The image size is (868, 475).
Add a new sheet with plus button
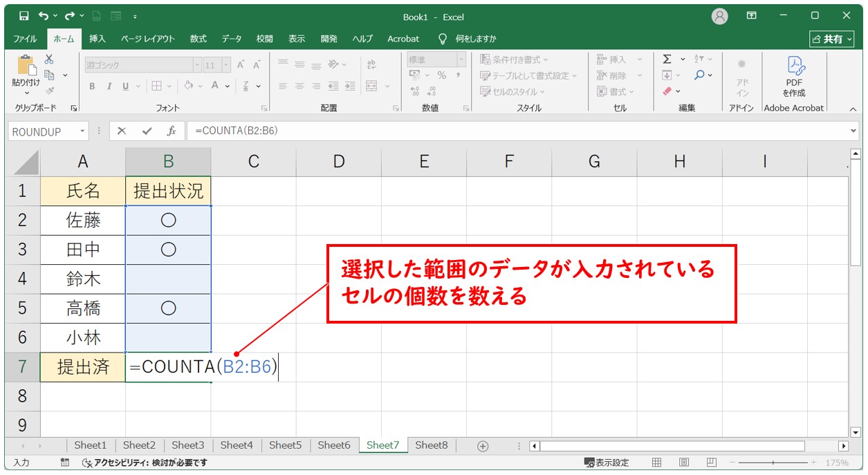(483, 446)
